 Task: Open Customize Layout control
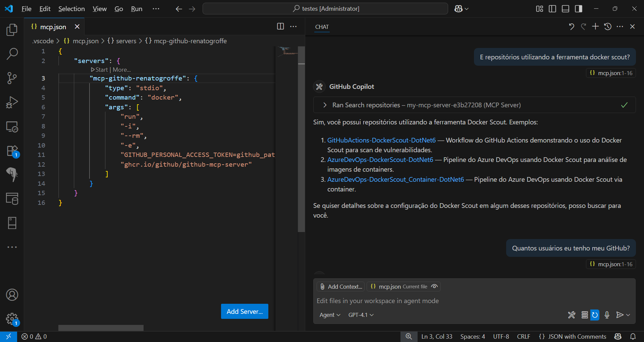pyautogui.click(x=539, y=9)
